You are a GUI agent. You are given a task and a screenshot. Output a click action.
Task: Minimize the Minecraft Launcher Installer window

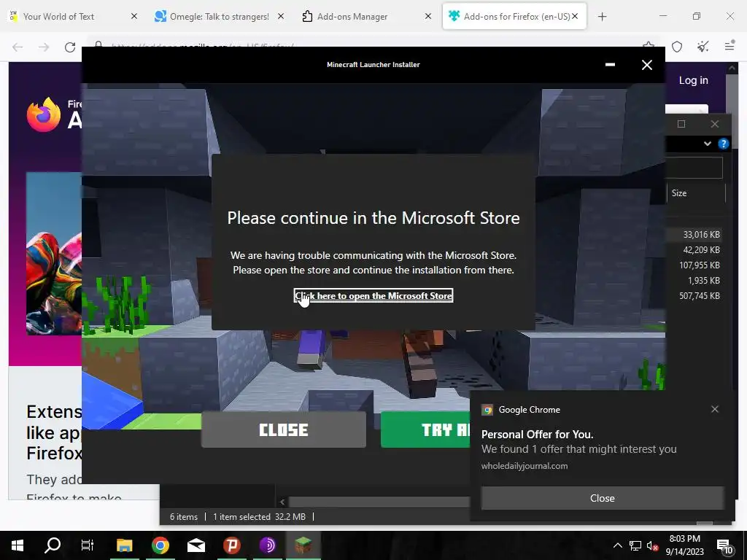[x=610, y=65]
